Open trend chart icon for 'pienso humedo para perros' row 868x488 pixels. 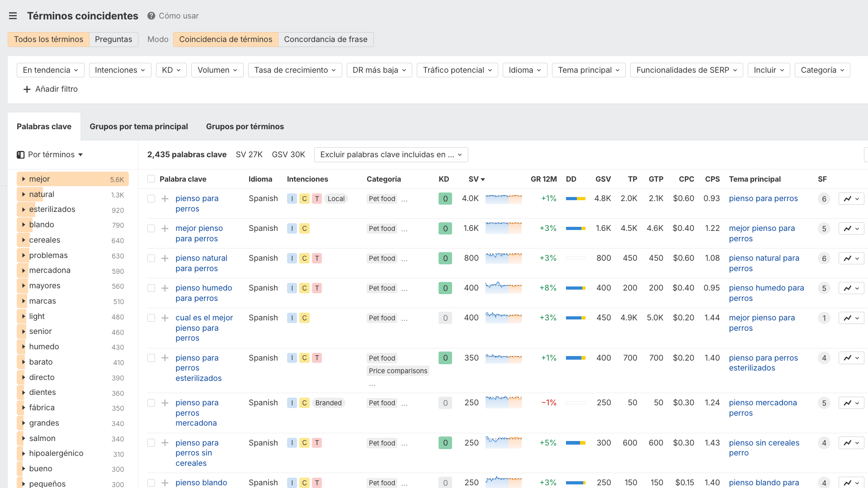(x=851, y=288)
